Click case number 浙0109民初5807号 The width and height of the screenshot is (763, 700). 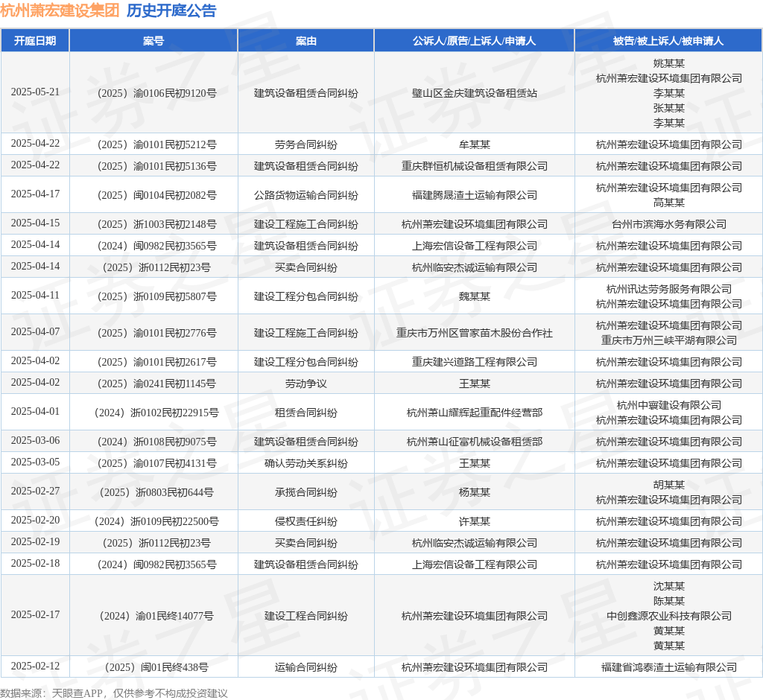click(x=156, y=296)
